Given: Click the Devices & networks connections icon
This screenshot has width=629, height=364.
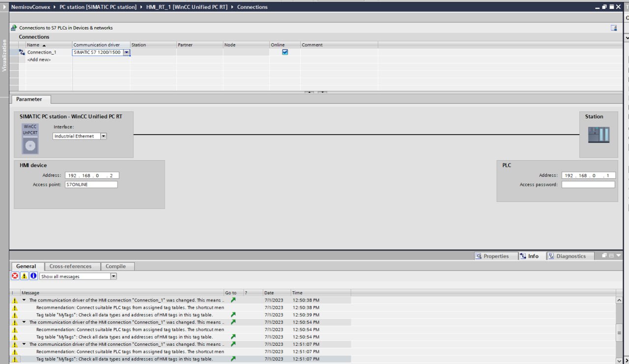Looking at the screenshot, I should coord(14,28).
